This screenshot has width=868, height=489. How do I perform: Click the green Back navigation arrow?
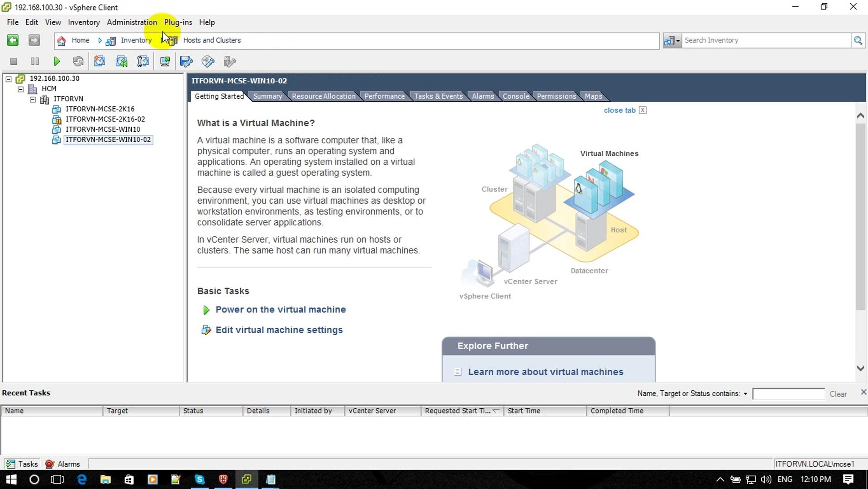tap(13, 40)
